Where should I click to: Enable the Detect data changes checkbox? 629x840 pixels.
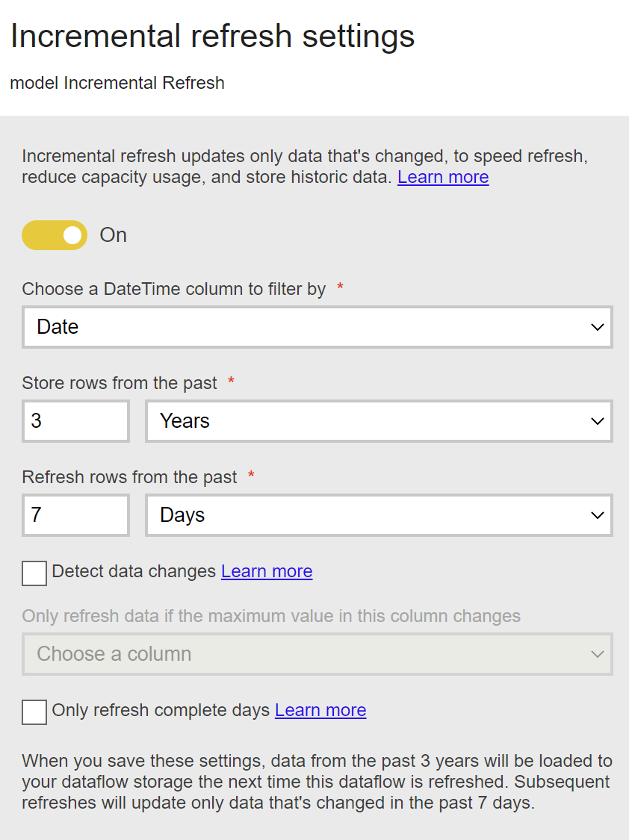point(34,573)
